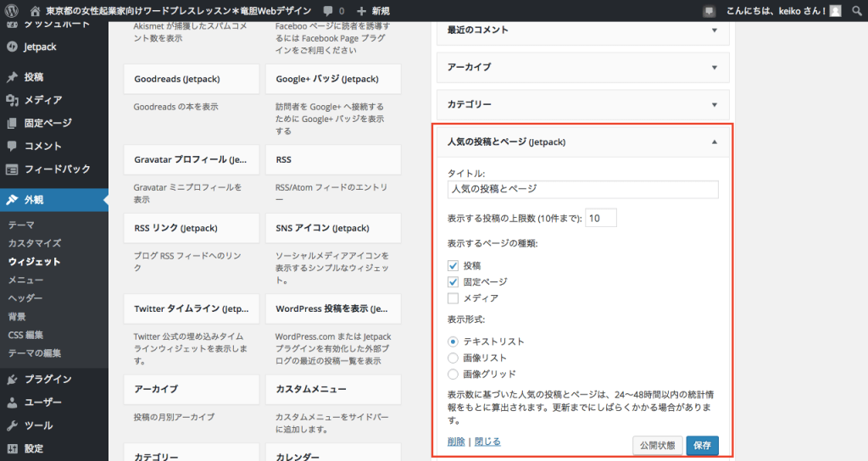Image resolution: width=868 pixels, height=461 pixels.
Task: Click the 公開状態 button
Action: (x=658, y=446)
